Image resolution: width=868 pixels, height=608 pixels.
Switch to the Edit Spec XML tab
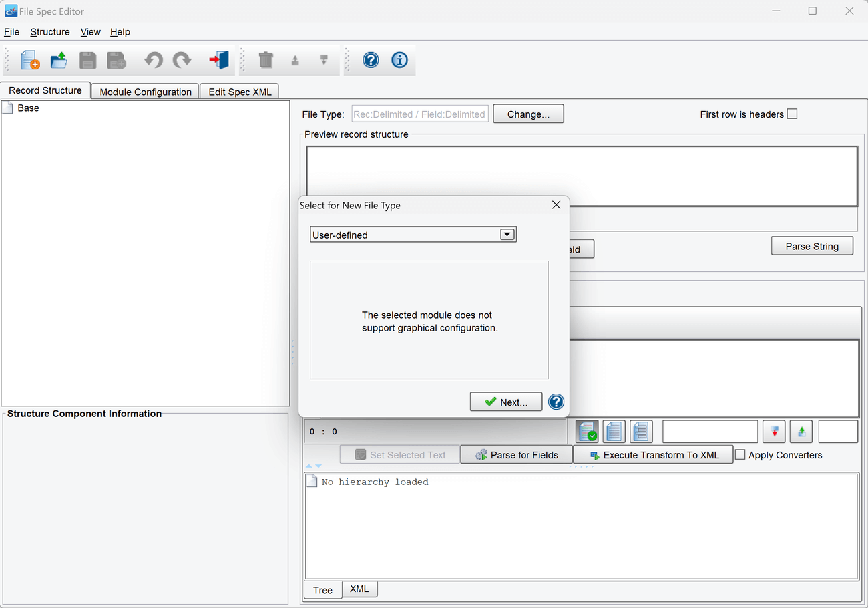point(240,92)
